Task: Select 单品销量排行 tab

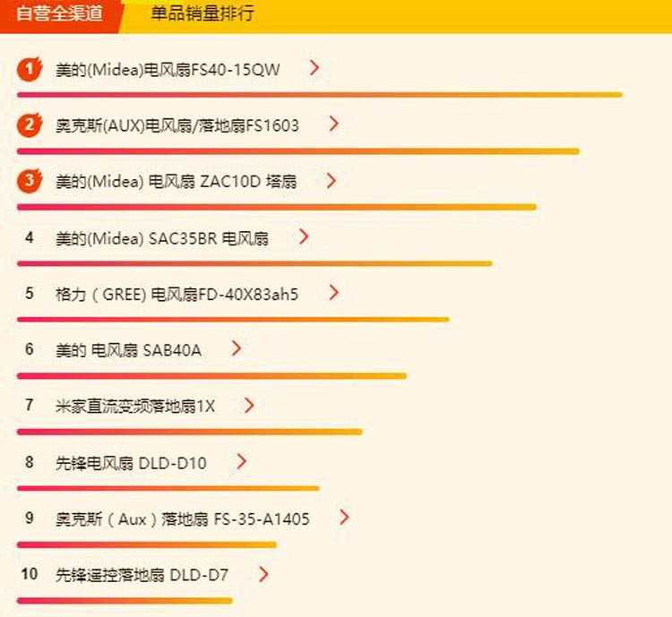Action: pos(202,13)
